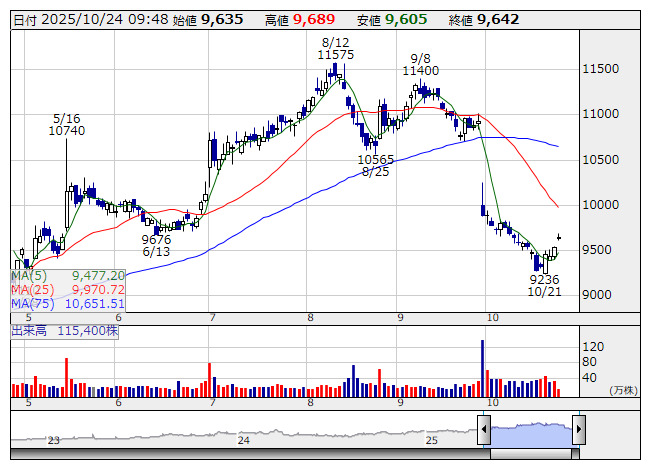This screenshot has height=470, width=653.
Task: Click the 5/16 peak label 10740
Action: point(67,131)
